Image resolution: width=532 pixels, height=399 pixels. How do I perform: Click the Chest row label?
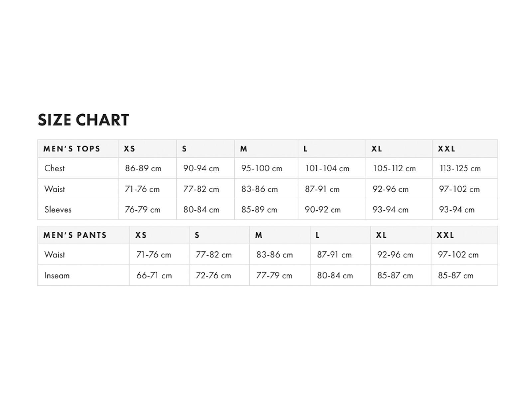click(x=54, y=168)
